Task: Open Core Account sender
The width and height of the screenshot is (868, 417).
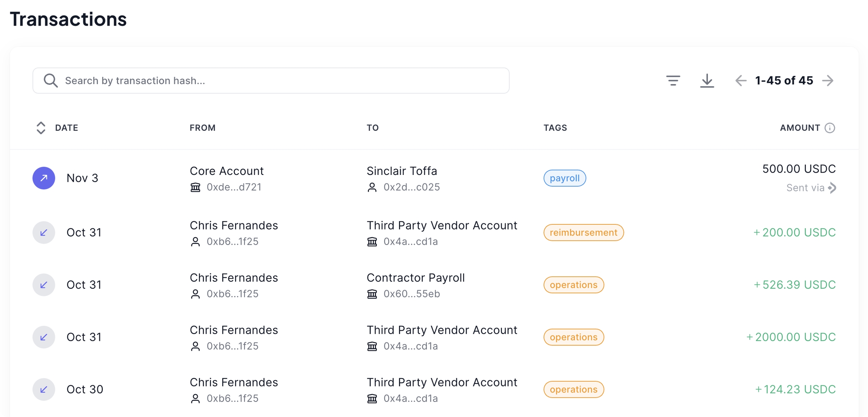Action: click(226, 171)
